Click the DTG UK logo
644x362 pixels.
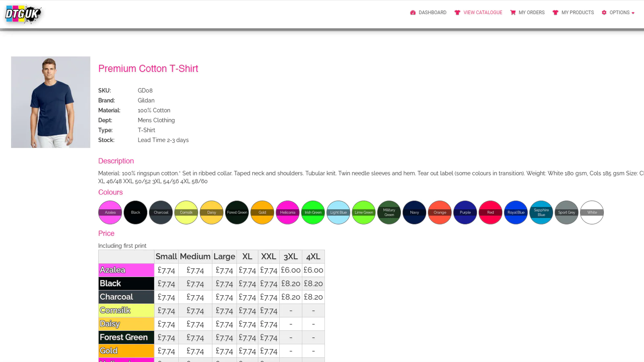(x=23, y=14)
